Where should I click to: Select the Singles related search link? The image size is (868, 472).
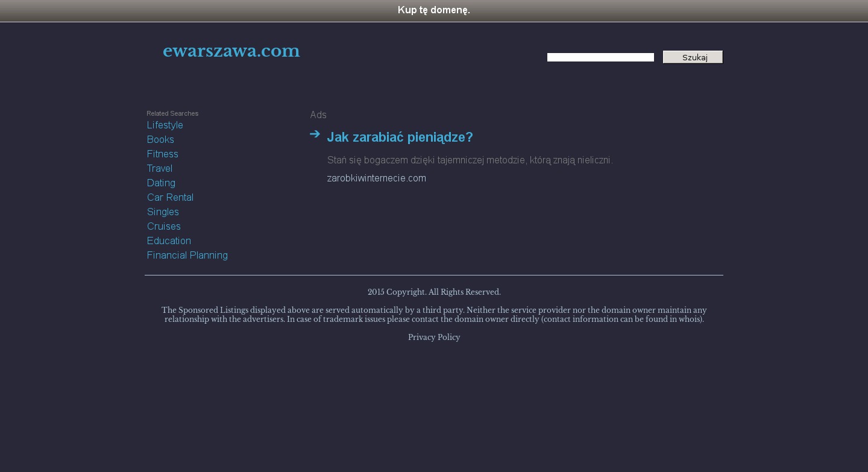click(x=163, y=212)
